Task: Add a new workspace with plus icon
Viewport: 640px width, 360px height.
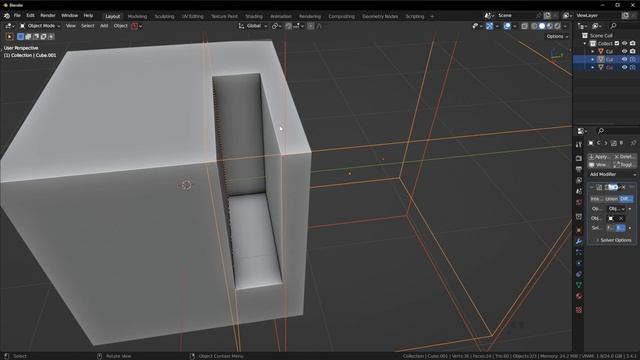Action: click(432, 16)
